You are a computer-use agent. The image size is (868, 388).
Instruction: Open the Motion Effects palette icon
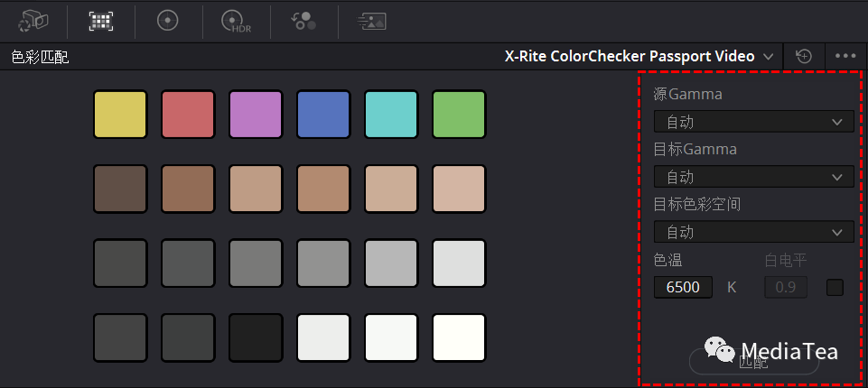point(371,21)
